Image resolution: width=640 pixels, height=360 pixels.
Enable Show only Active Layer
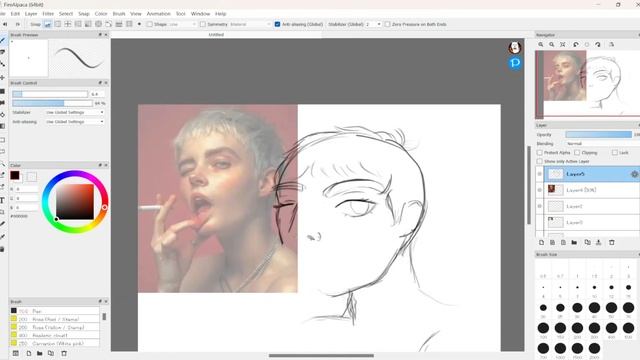point(540,162)
